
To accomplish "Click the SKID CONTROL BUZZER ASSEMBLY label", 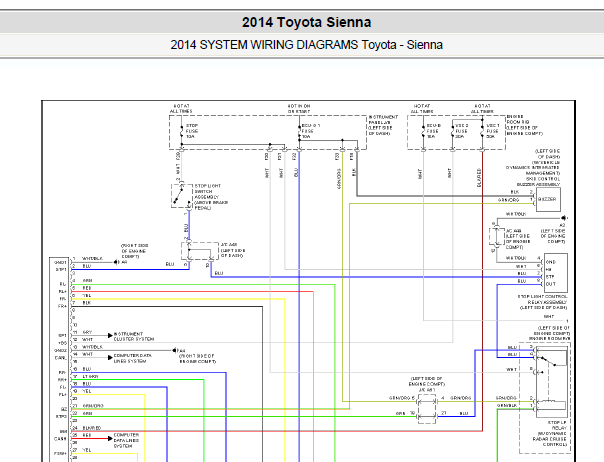I will (539, 182).
